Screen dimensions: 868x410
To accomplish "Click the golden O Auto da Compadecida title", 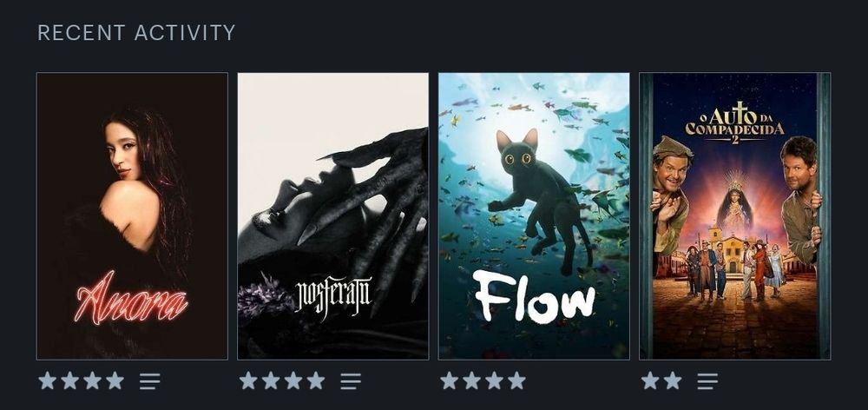I will pos(735,123).
